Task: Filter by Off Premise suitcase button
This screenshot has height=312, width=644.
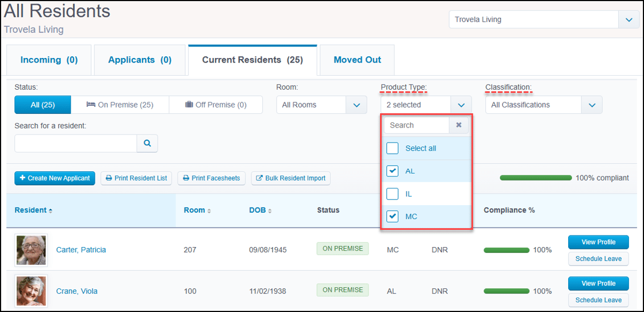Action: (216, 105)
